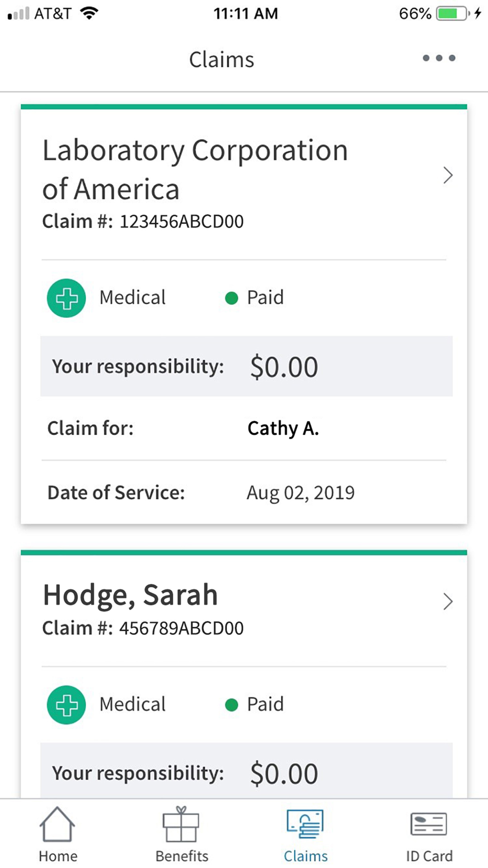Tap Medical cross icon on Laboratory Corporation claim
Image resolution: width=488 pixels, height=868 pixels.
click(66, 298)
